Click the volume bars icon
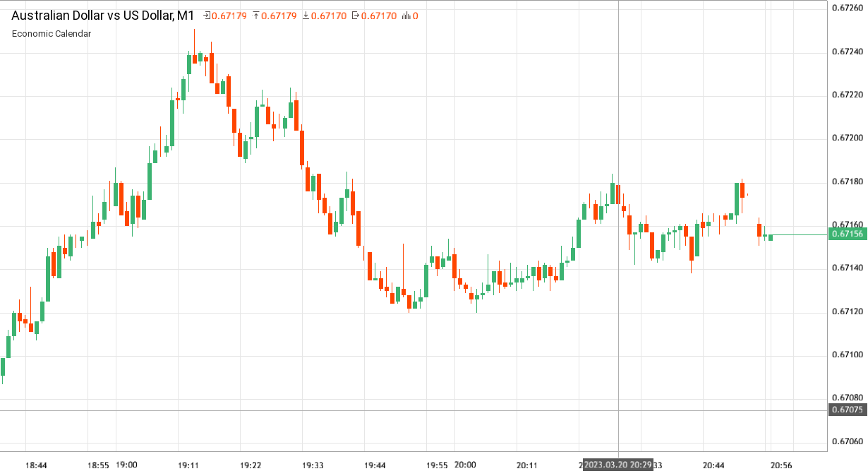The image size is (868, 476). (x=406, y=16)
